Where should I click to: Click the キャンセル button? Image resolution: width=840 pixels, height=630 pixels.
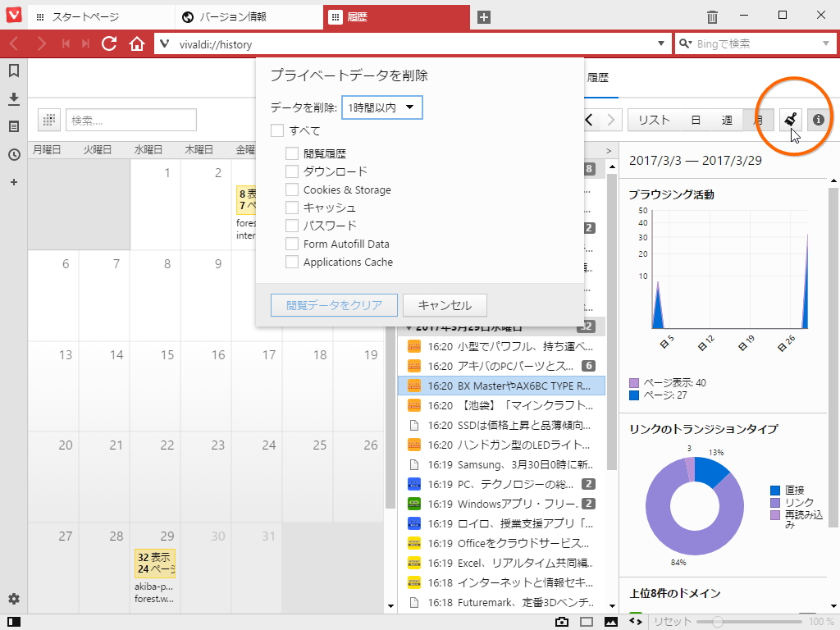445,305
